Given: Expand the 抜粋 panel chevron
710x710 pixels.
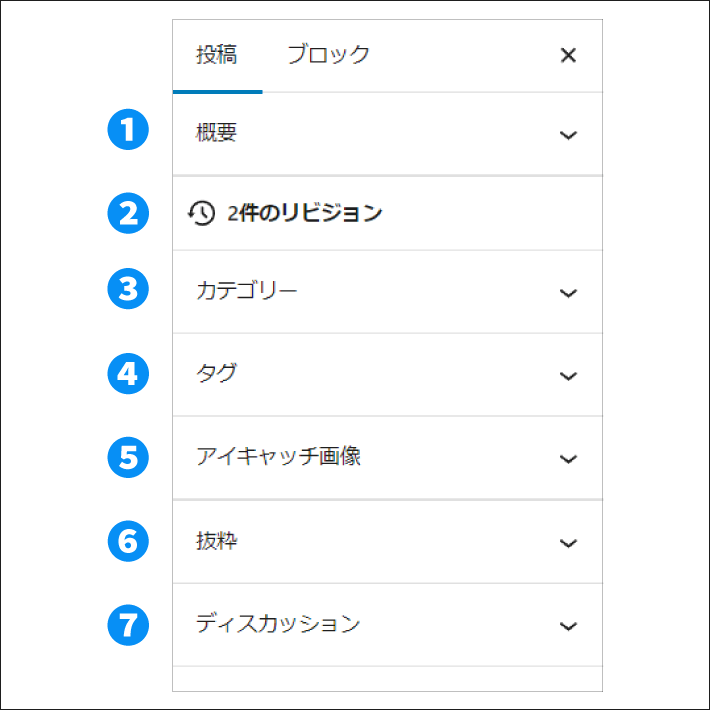Looking at the screenshot, I should [568, 543].
